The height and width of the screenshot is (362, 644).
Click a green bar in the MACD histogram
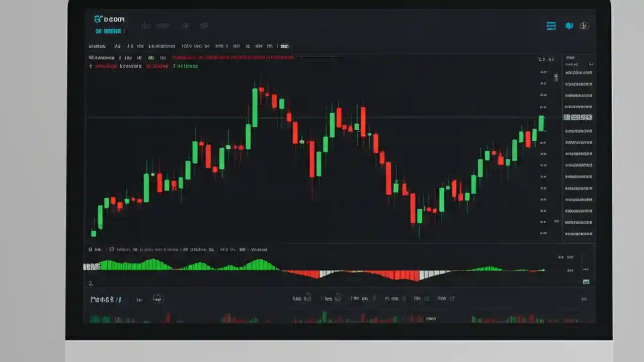click(x=151, y=264)
